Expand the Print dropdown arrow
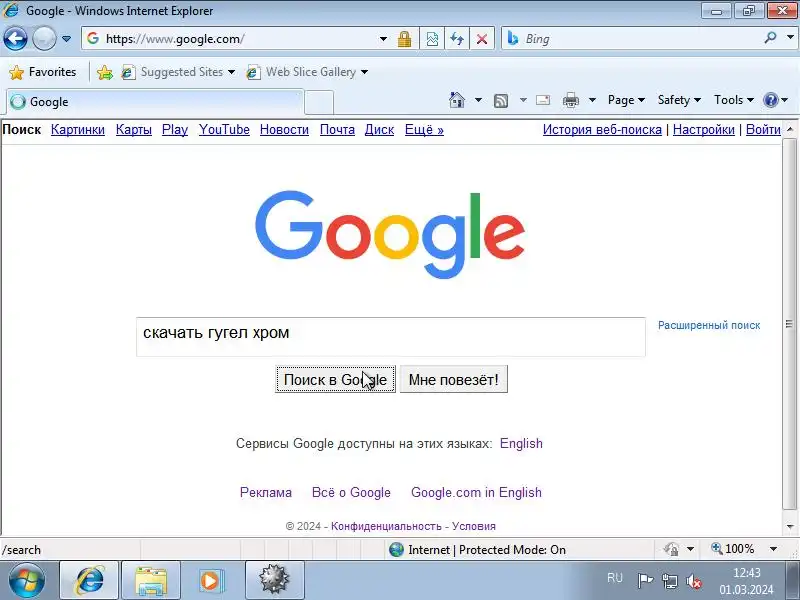Viewport: 800px width, 600px height. click(592, 100)
